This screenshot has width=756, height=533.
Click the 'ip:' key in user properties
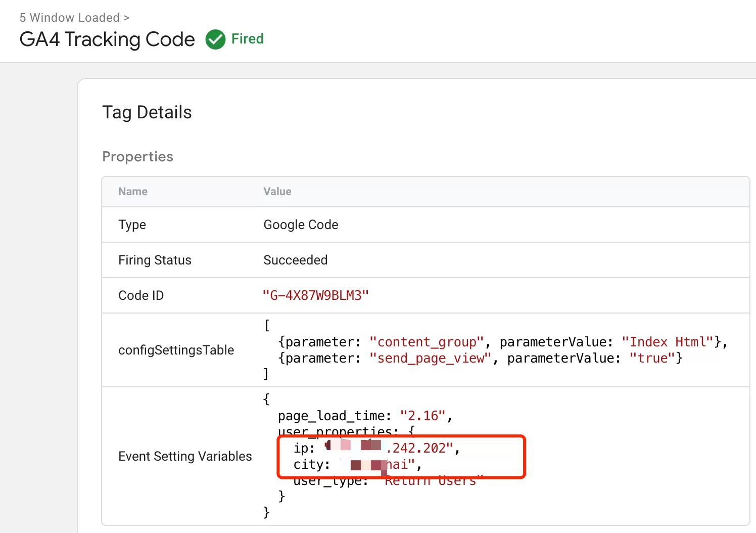(x=304, y=448)
